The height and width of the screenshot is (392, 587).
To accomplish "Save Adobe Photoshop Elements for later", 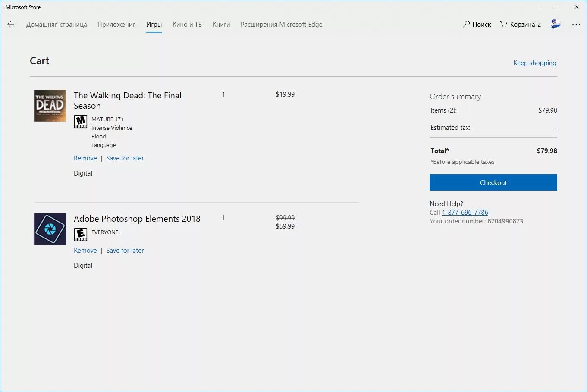I will [125, 251].
